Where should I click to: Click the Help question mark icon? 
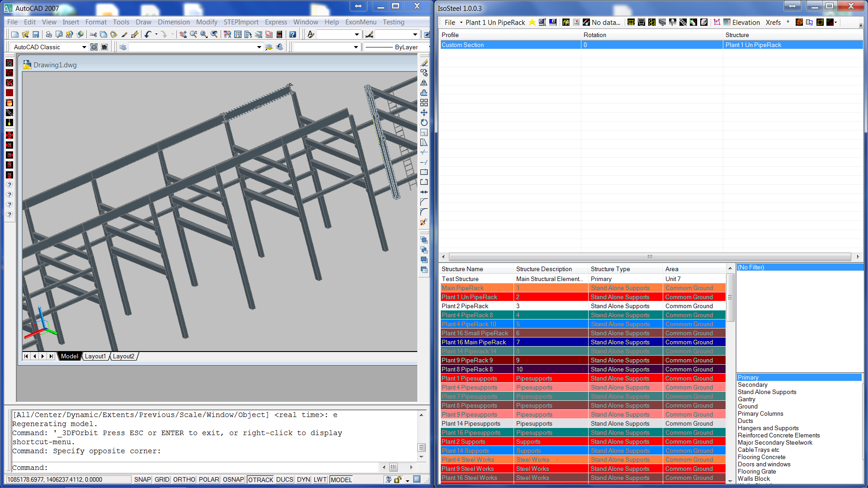(x=292, y=34)
